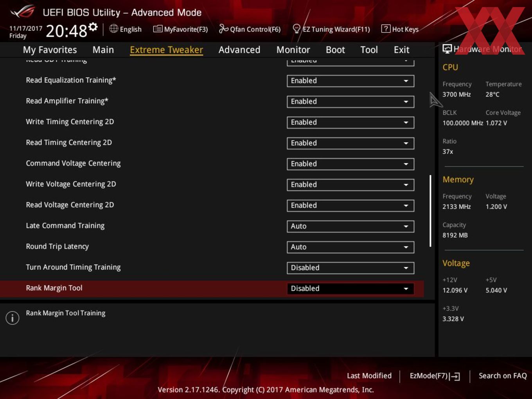Select Read Timing Centering 2D label
The height and width of the screenshot is (399, 532).
tap(69, 142)
